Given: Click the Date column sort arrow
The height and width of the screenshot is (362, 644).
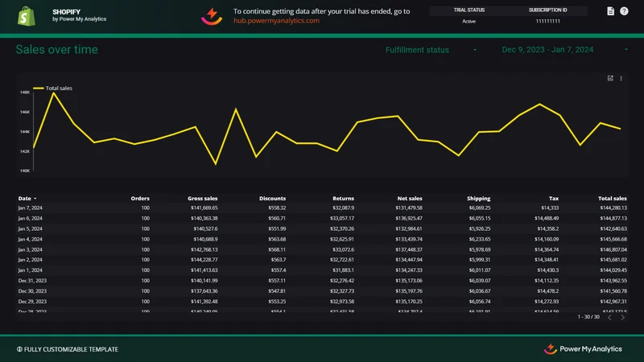Looking at the screenshot, I should 35,199.
